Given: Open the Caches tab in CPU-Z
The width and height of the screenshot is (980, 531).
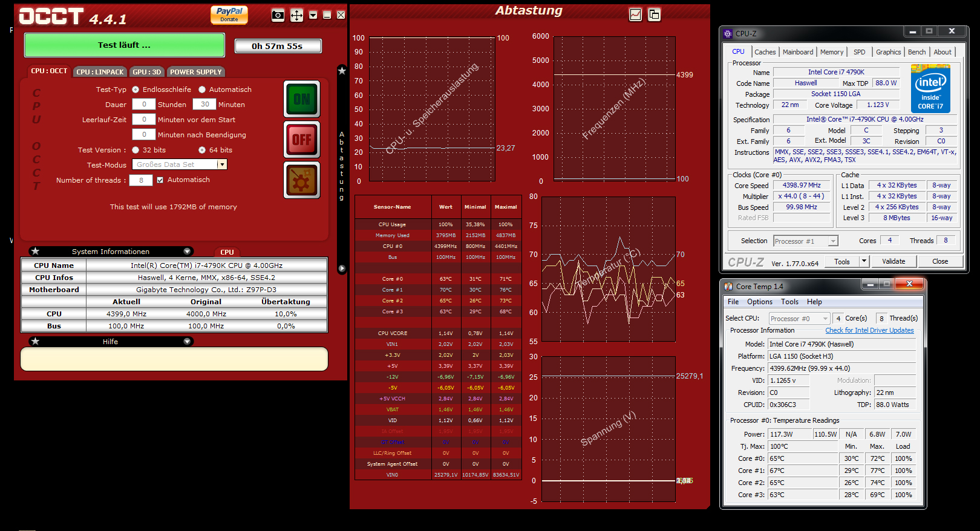Looking at the screenshot, I should click(765, 52).
